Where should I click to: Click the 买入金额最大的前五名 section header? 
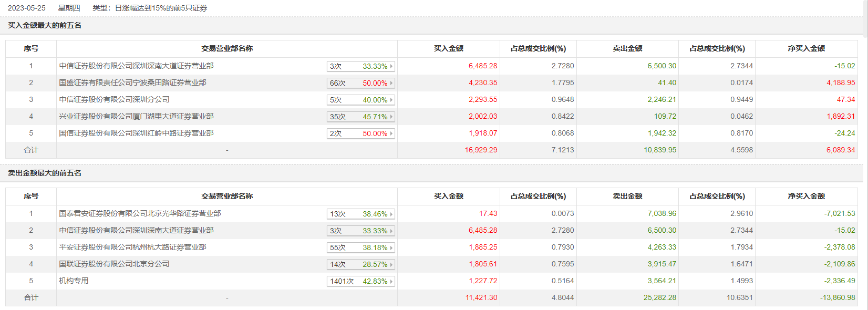click(x=45, y=25)
